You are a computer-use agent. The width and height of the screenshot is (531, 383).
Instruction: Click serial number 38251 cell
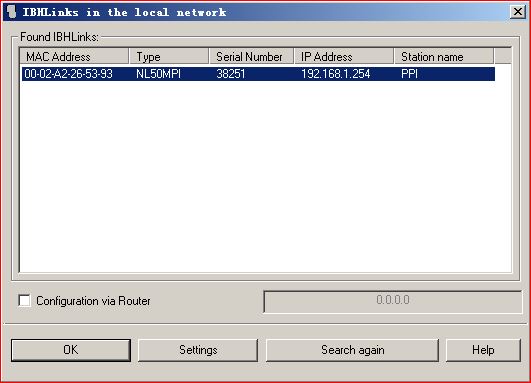(231, 74)
